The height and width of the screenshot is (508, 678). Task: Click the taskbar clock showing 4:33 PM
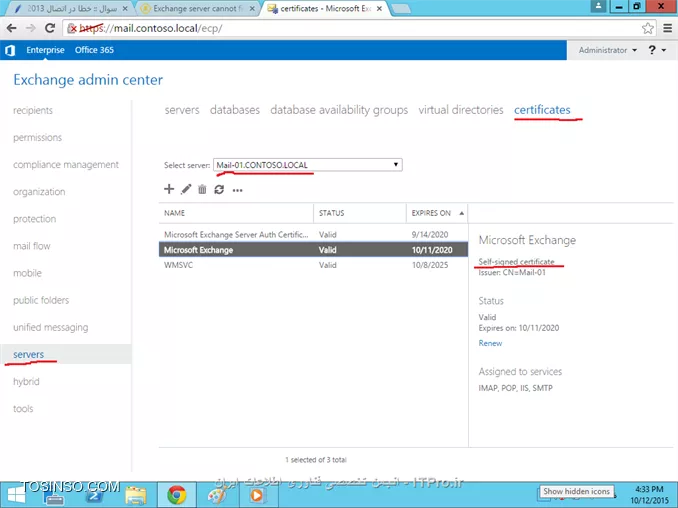click(649, 495)
